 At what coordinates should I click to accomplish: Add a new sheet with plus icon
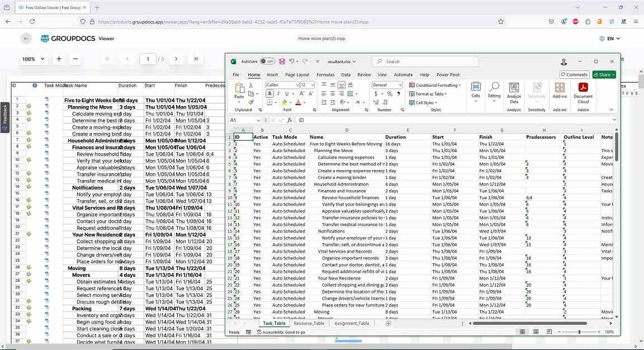pyautogui.click(x=388, y=323)
